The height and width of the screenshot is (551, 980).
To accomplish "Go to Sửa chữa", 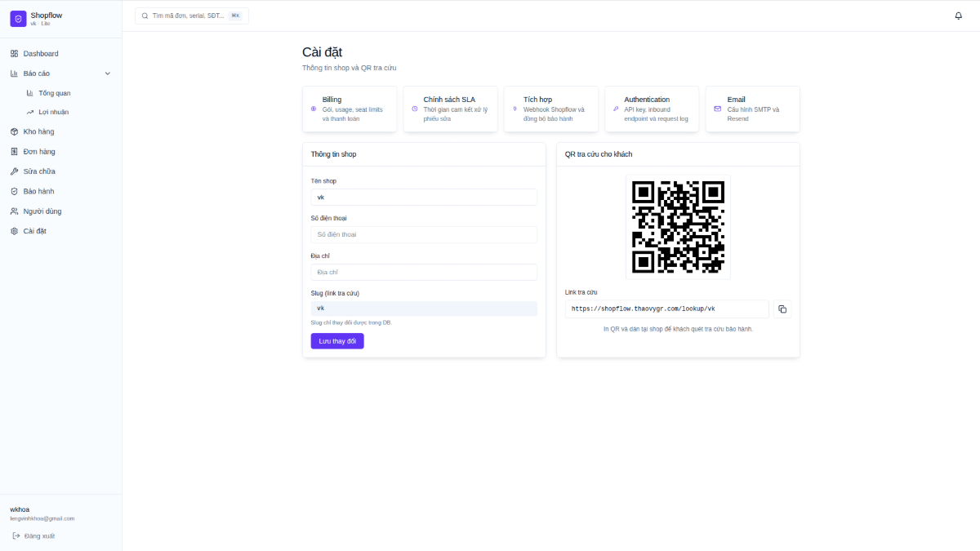I will (61, 171).
